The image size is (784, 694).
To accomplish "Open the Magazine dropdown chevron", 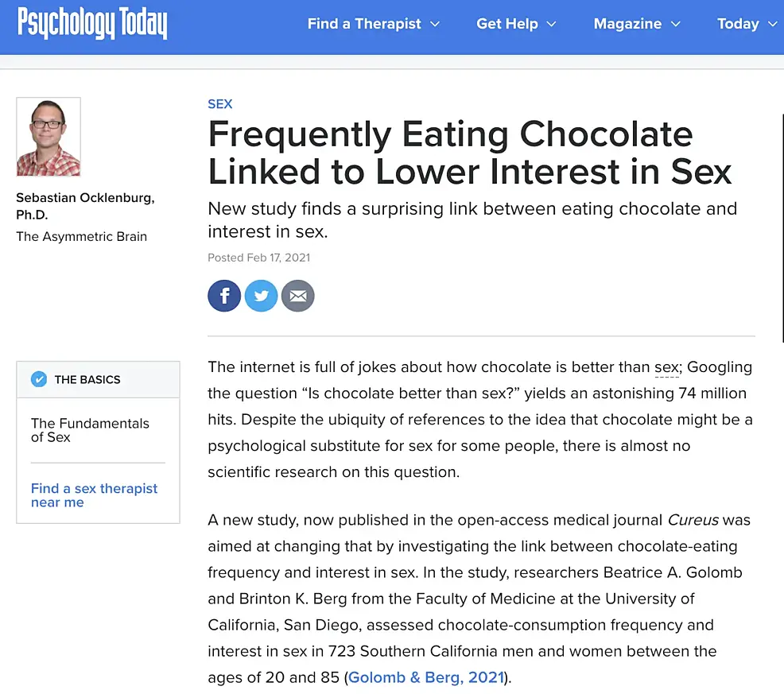I will (676, 25).
